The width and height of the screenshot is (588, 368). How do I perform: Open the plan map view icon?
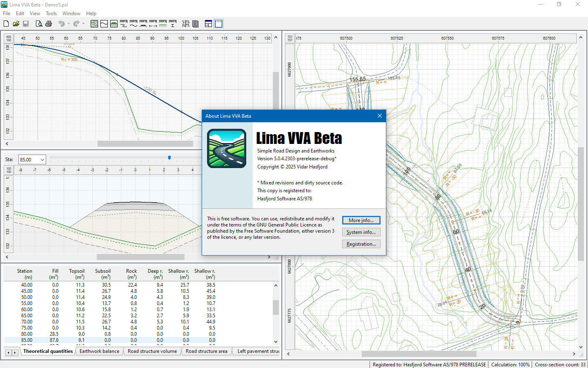coord(94,24)
